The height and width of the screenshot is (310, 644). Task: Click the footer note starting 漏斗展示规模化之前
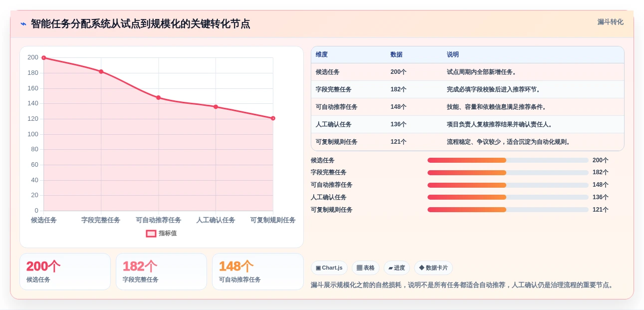(x=461, y=285)
